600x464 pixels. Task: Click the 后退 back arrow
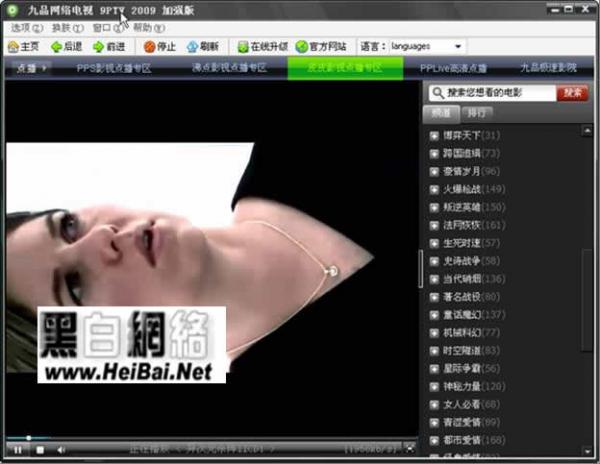click(x=67, y=47)
